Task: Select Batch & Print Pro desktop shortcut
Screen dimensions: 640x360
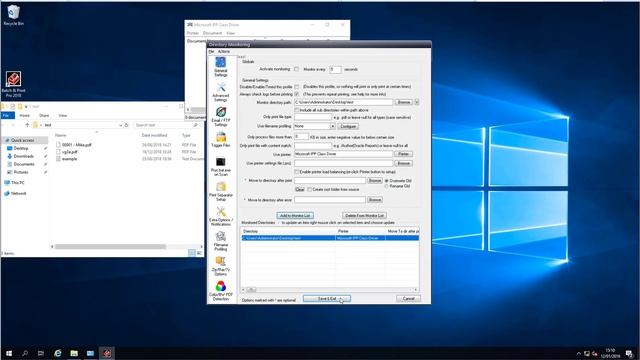Action: pyautogui.click(x=13, y=84)
